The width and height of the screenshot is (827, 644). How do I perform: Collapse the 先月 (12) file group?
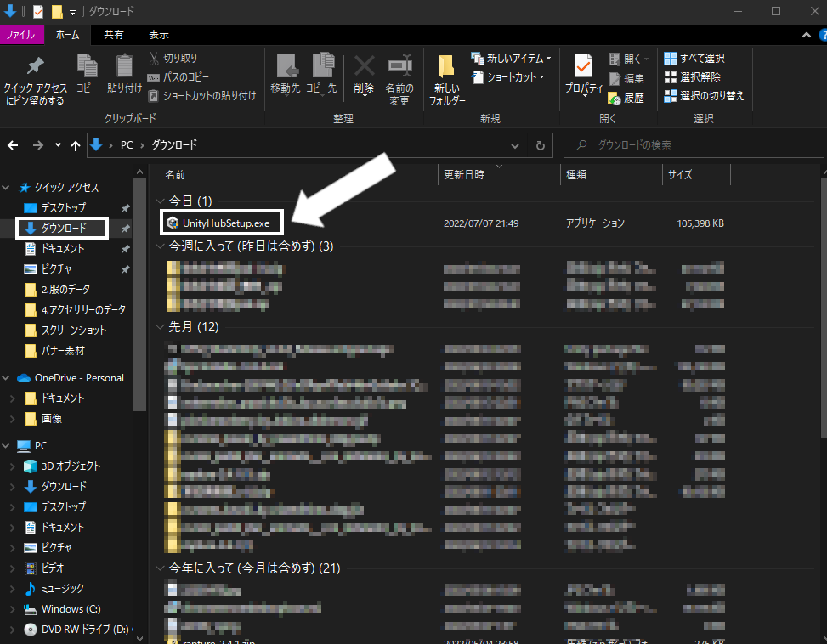click(160, 327)
